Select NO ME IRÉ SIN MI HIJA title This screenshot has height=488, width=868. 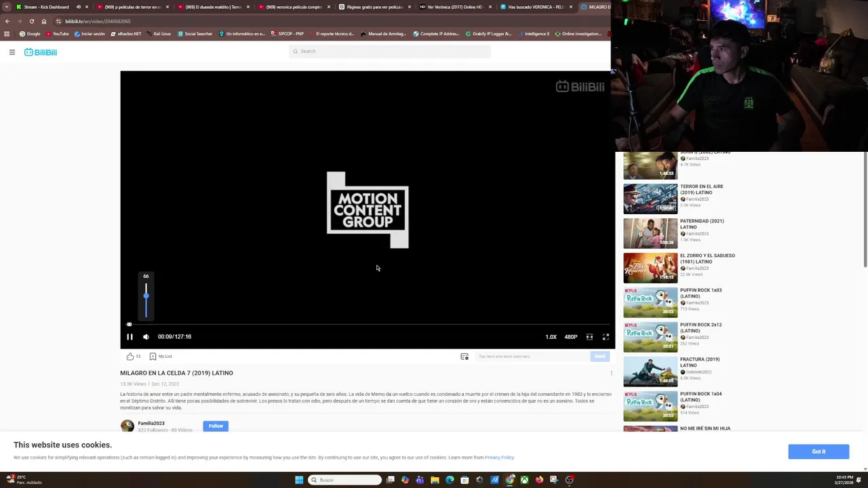(x=705, y=428)
